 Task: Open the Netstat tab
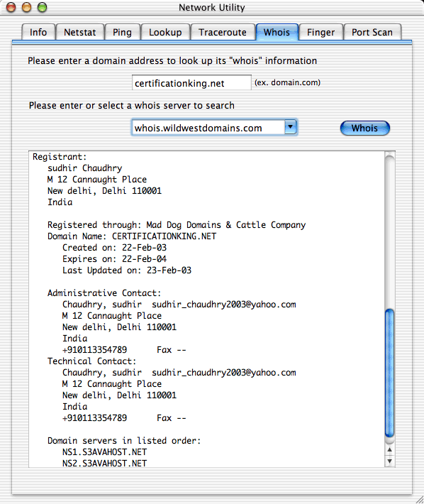[x=80, y=32]
